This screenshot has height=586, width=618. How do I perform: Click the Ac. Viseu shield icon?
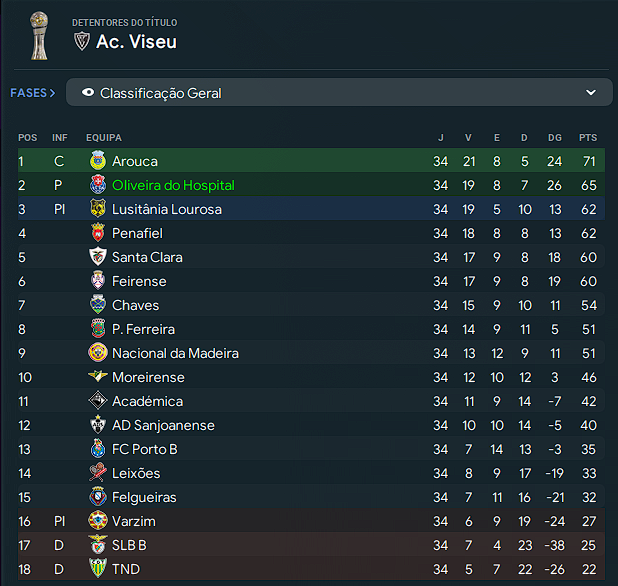point(82,41)
